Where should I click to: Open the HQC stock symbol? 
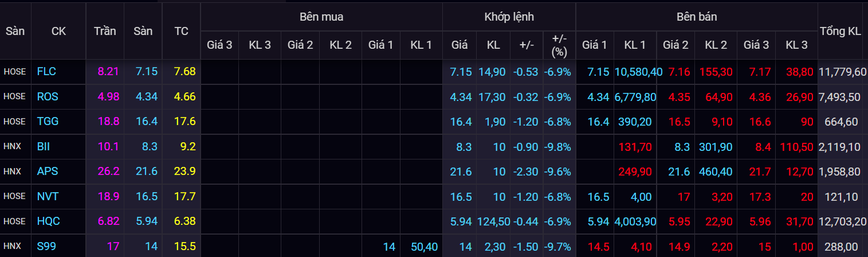pos(48,221)
